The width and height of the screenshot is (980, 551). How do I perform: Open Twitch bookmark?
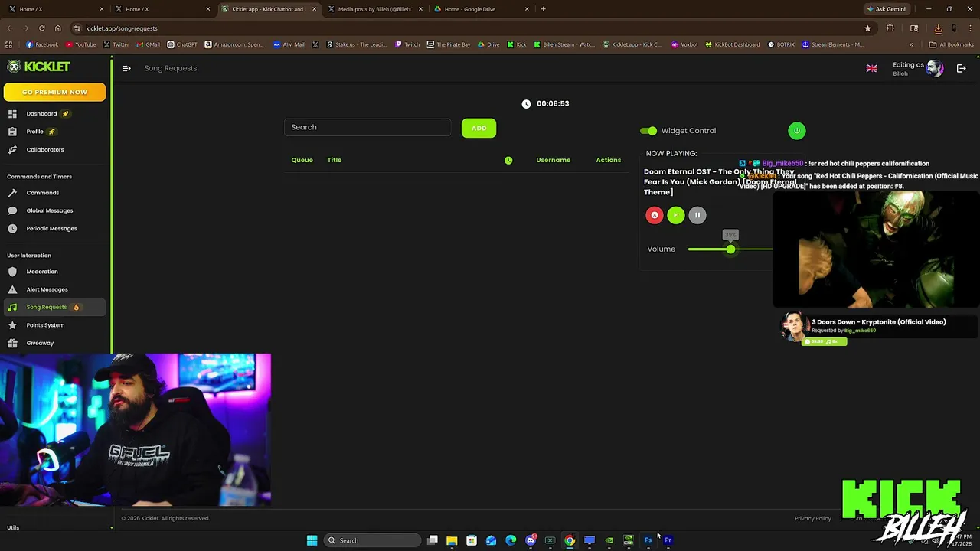coord(407,44)
